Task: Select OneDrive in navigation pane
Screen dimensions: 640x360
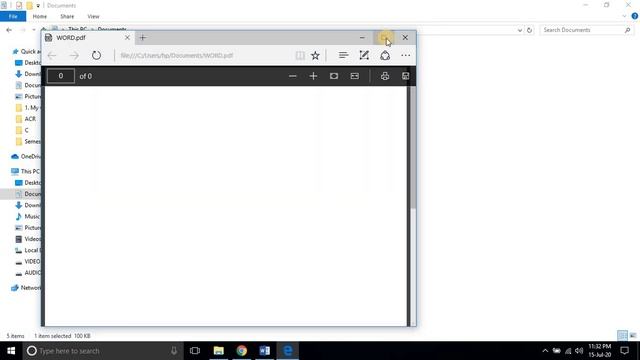Action: (26, 156)
